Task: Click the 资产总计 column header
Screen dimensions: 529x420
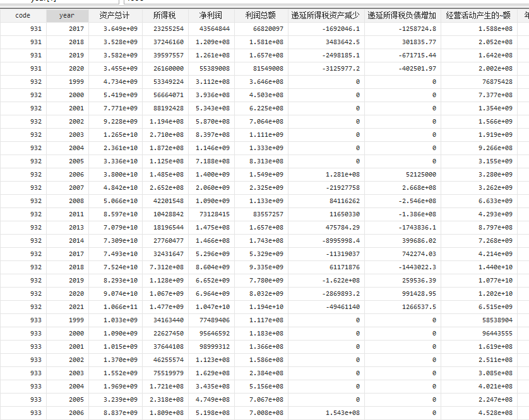Action: click(x=114, y=15)
